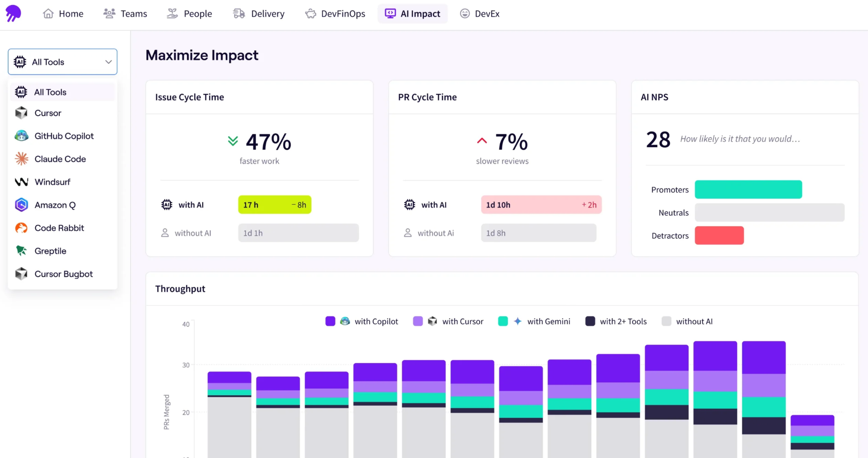This screenshot has height=458, width=868.
Task: Choose GitHub Copilot from the tools list
Action: 62,136
